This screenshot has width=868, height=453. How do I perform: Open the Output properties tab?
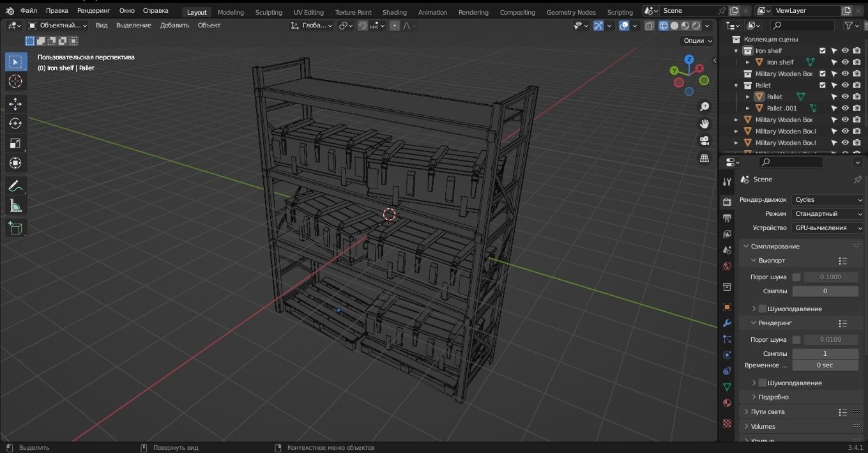click(727, 218)
